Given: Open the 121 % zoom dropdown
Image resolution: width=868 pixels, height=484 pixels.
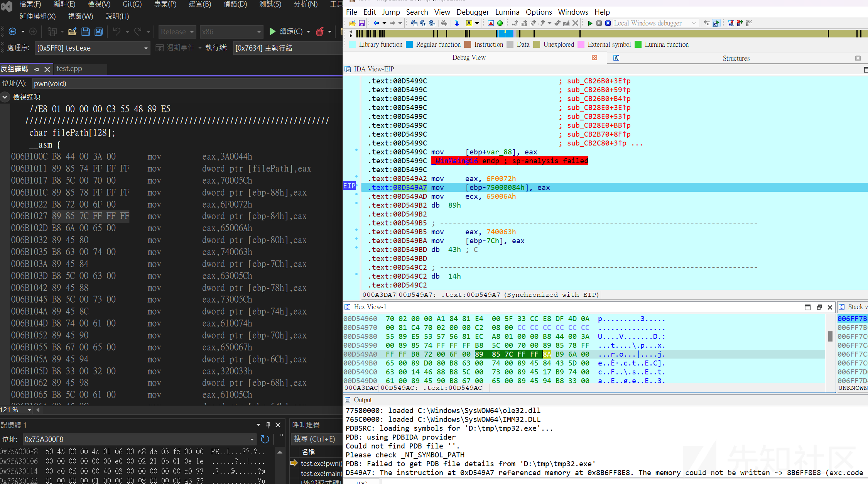Looking at the screenshot, I should 29,410.
